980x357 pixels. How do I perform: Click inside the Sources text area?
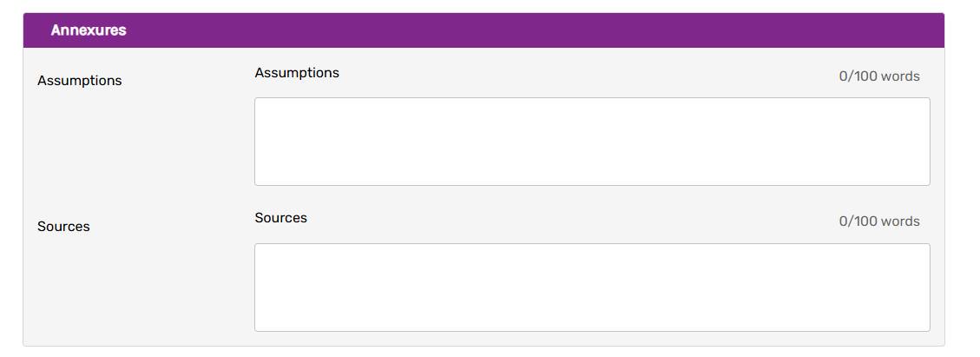point(592,287)
